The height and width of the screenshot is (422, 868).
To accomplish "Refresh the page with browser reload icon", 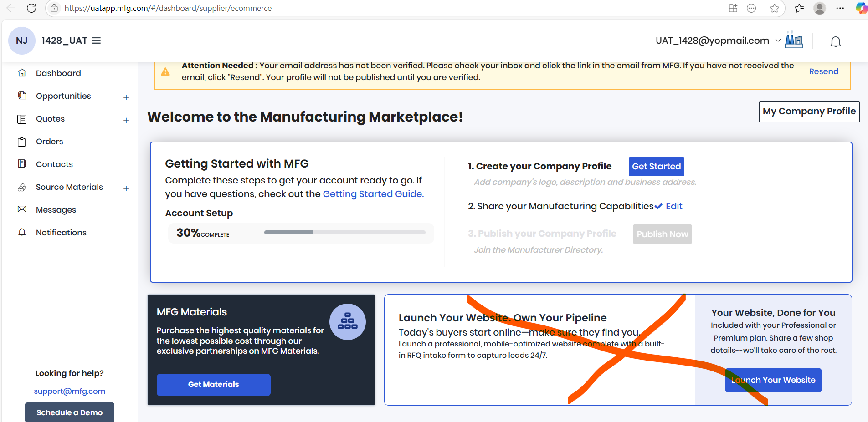I will pyautogui.click(x=31, y=8).
